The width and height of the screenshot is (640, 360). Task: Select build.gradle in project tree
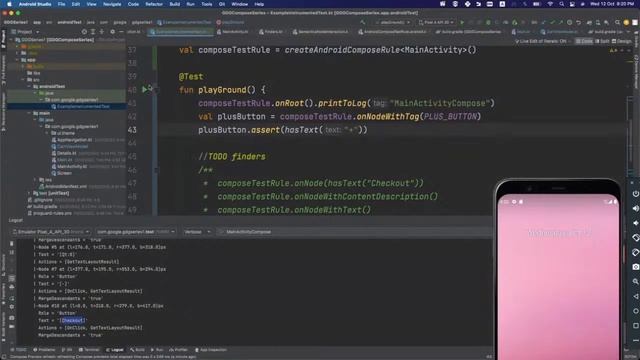pos(42,207)
